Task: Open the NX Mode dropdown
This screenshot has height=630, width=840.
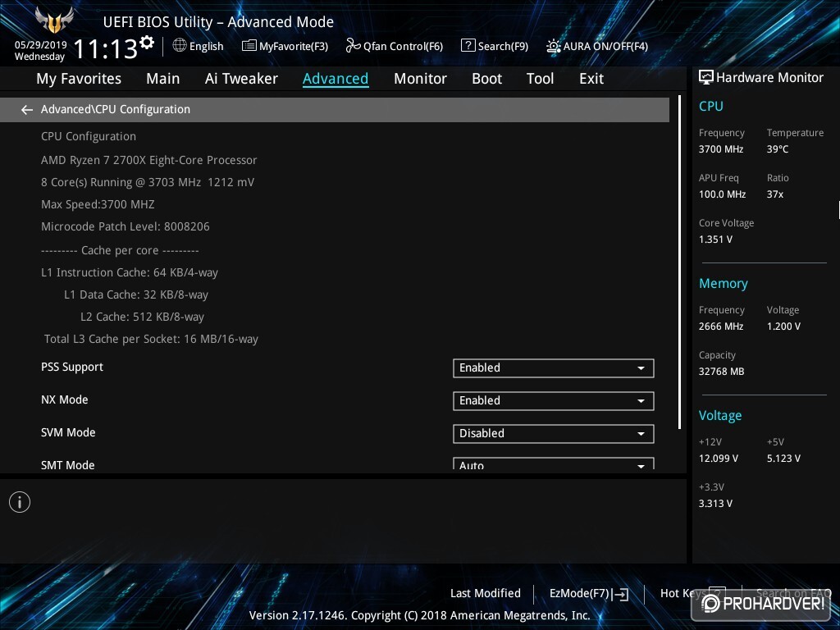Action: pyautogui.click(x=554, y=400)
